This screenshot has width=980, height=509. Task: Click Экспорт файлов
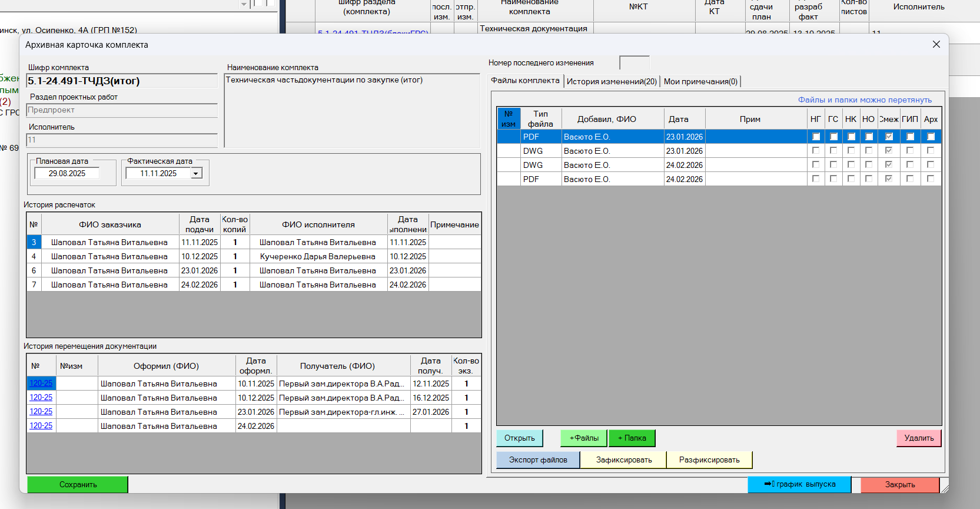[x=538, y=460]
